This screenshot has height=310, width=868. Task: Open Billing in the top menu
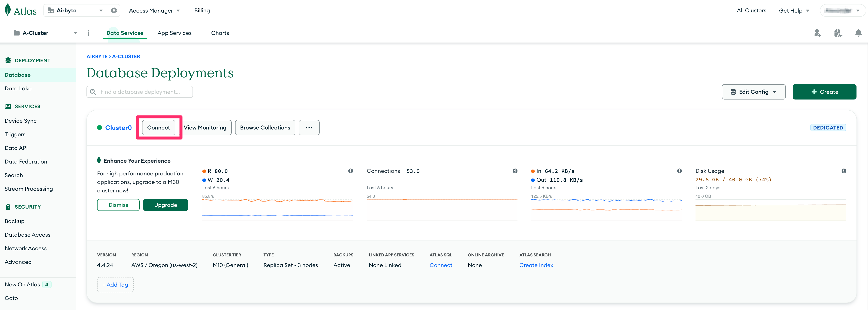pos(202,10)
